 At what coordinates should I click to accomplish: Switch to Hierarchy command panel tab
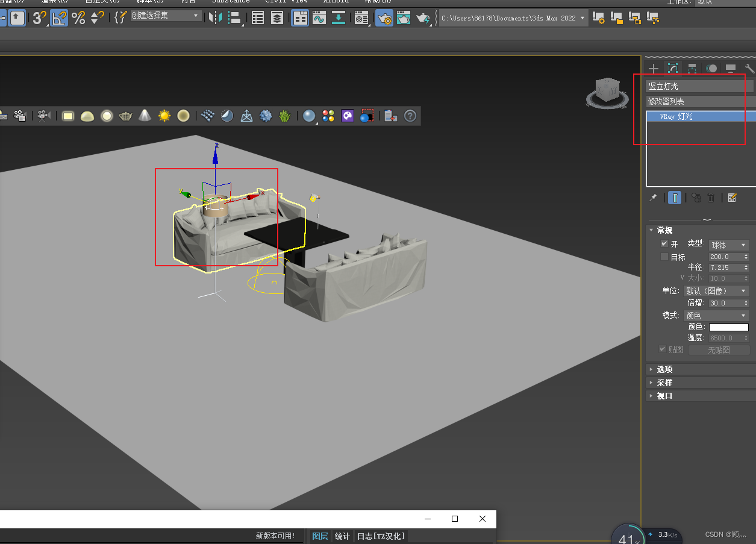(x=692, y=69)
